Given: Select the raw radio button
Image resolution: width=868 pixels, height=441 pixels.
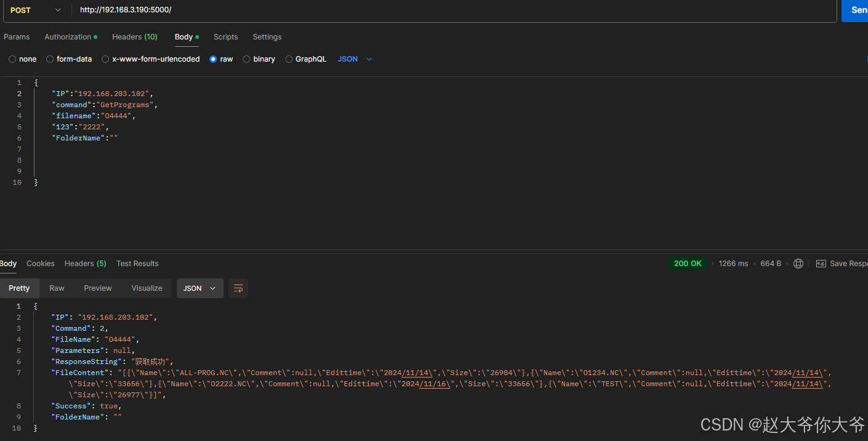Looking at the screenshot, I should (x=214, y=59).
